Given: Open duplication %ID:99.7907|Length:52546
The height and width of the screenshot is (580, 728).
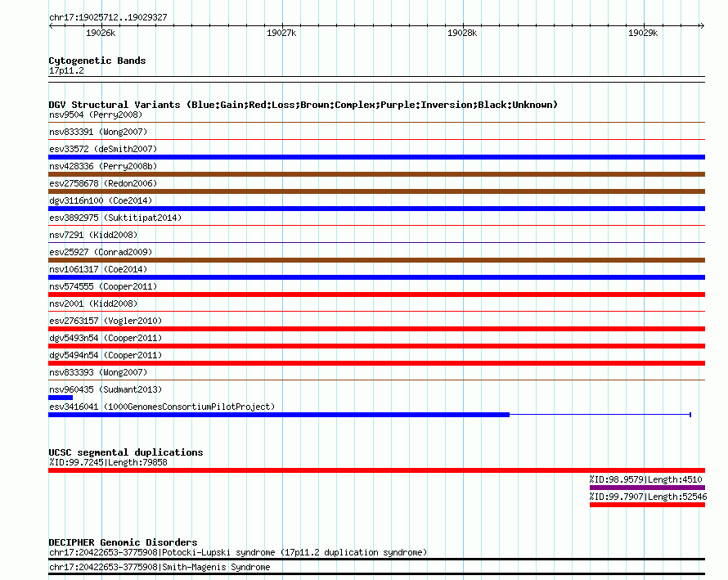Looking at the screenshot, I should [x=648, y=497].
